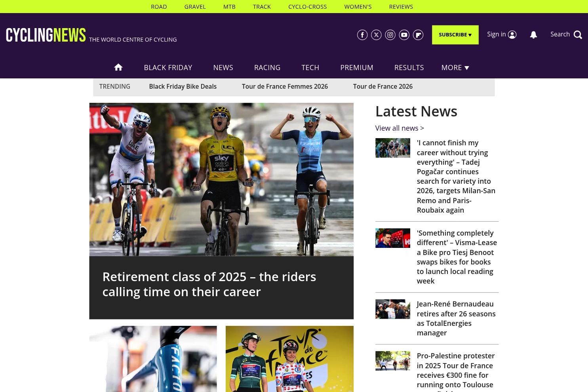
Task: Open the Tech menu item
Action: 310,68
